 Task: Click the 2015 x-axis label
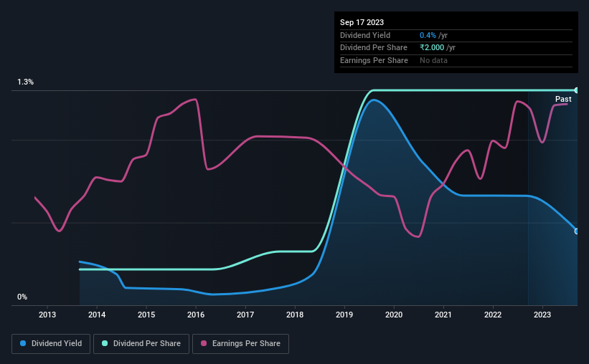(146, 315)
